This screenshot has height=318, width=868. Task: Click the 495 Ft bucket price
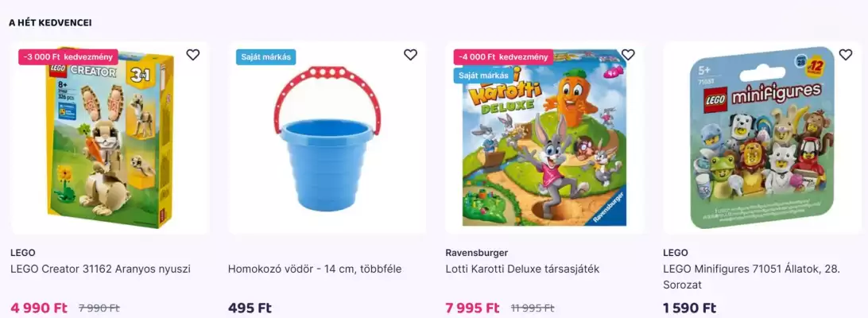pyautogui.click(x=250, y=308)
